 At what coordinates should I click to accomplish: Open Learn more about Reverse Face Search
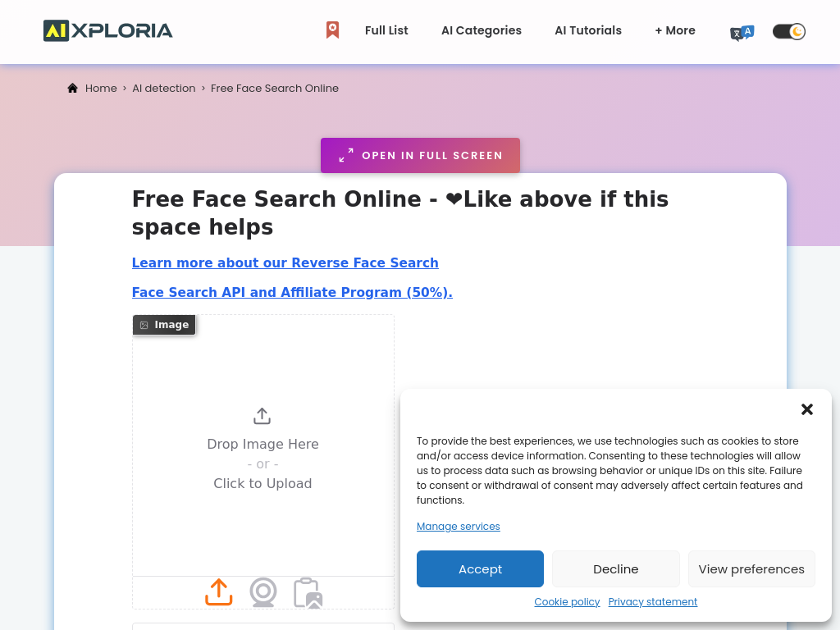(285, 263)
